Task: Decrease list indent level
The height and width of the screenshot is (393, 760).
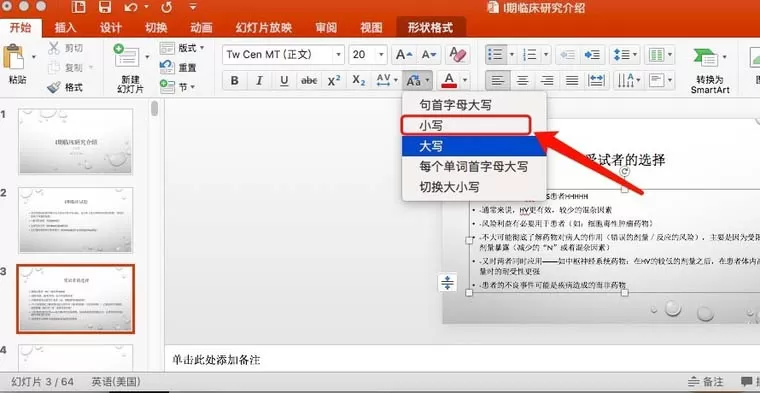Action: [567, 54]
